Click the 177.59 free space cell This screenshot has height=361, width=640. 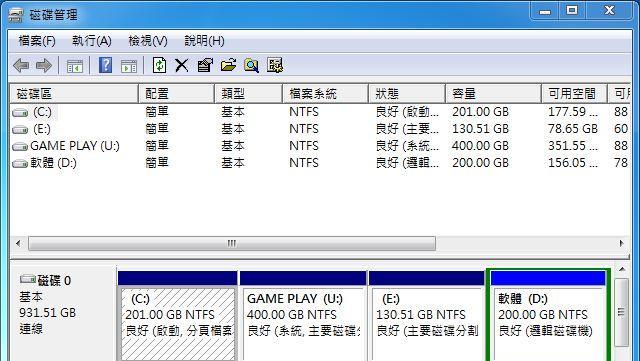[x=573, y=112]
